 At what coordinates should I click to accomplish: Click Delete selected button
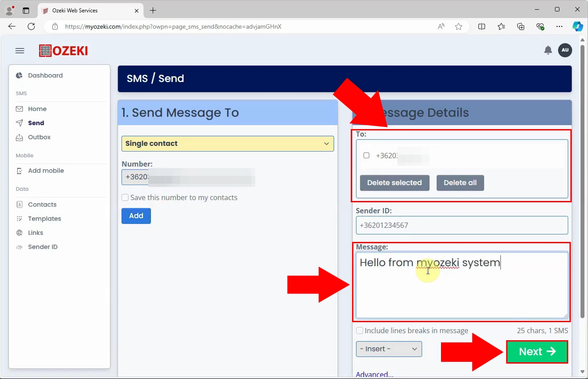(394, 183)
